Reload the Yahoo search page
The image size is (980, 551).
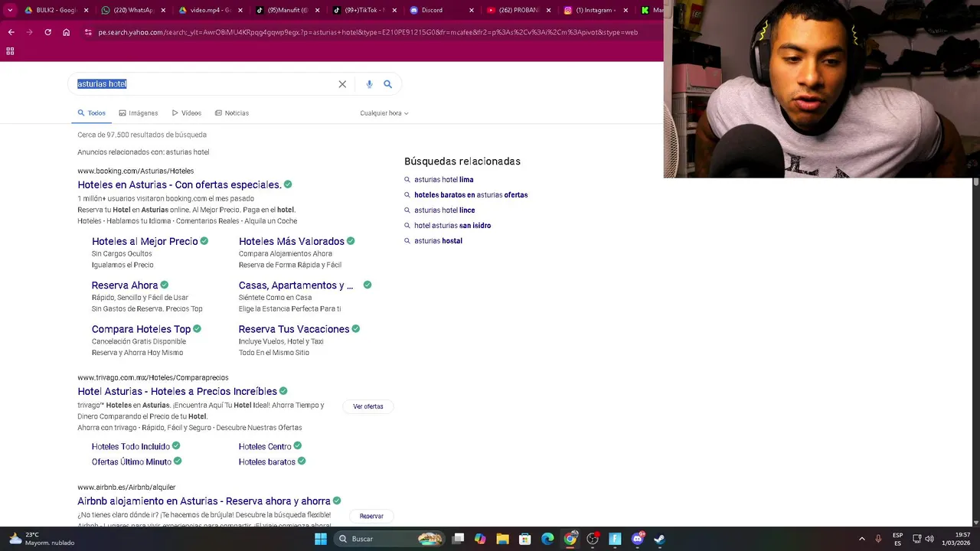(x=47, y=32)
